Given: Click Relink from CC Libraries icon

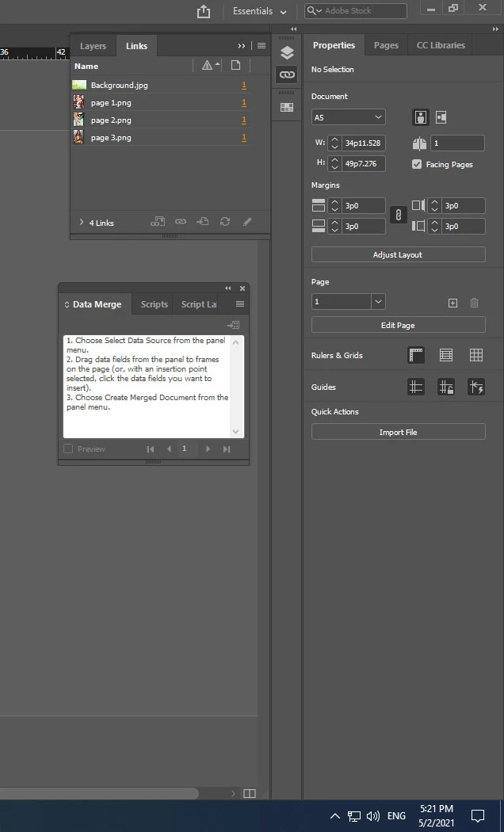Looking at the screenshot, I should [x=158, y=222].
